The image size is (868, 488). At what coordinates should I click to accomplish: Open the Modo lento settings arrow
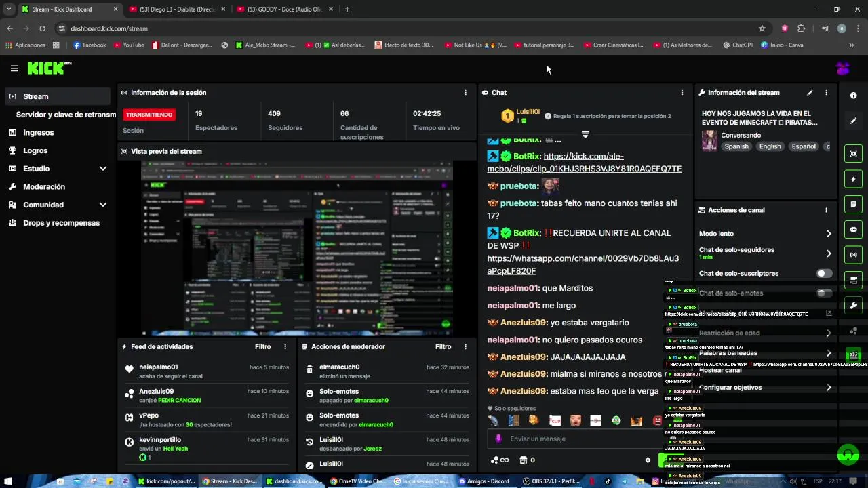[829, 234]
